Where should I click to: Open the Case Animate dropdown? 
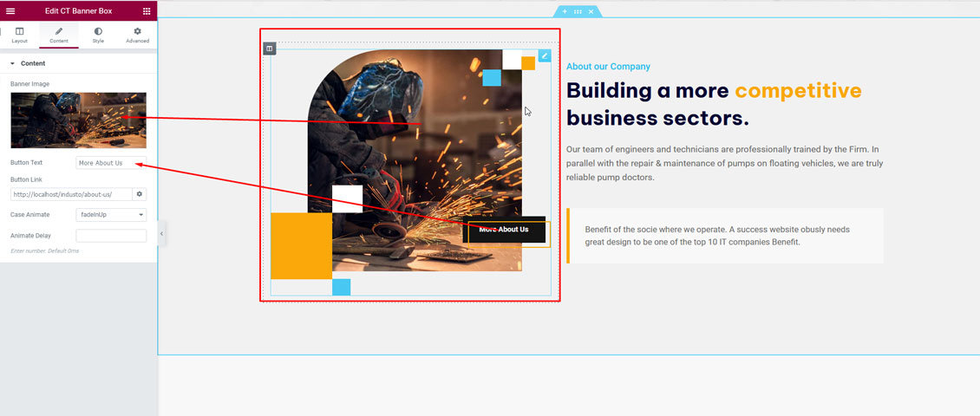111,214
